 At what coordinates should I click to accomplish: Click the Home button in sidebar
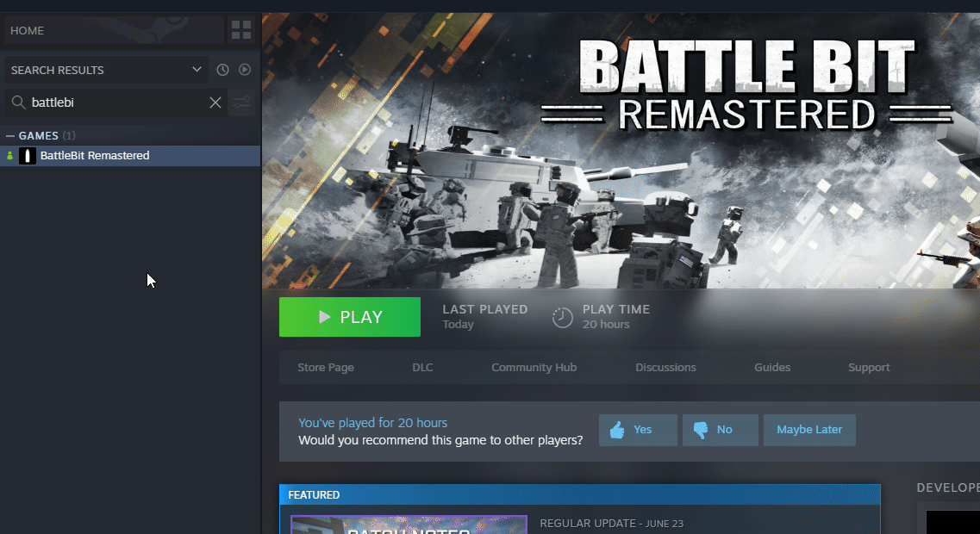coord(114,31)
